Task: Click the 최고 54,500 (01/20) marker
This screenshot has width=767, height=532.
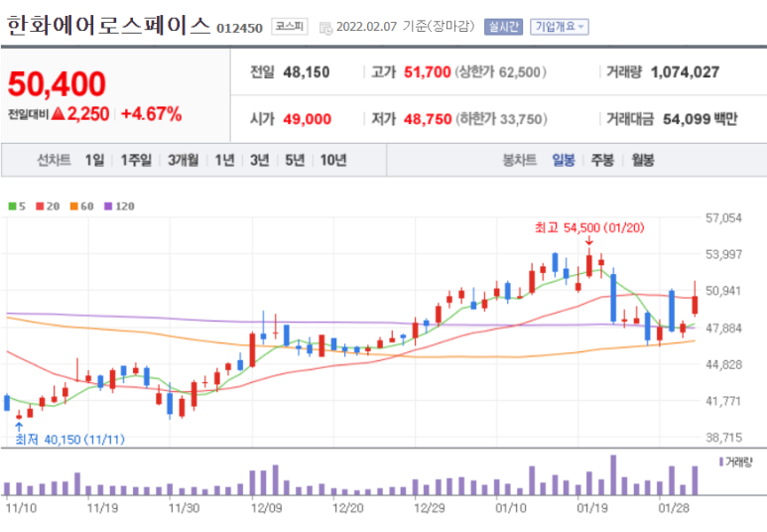Action: 589,227
